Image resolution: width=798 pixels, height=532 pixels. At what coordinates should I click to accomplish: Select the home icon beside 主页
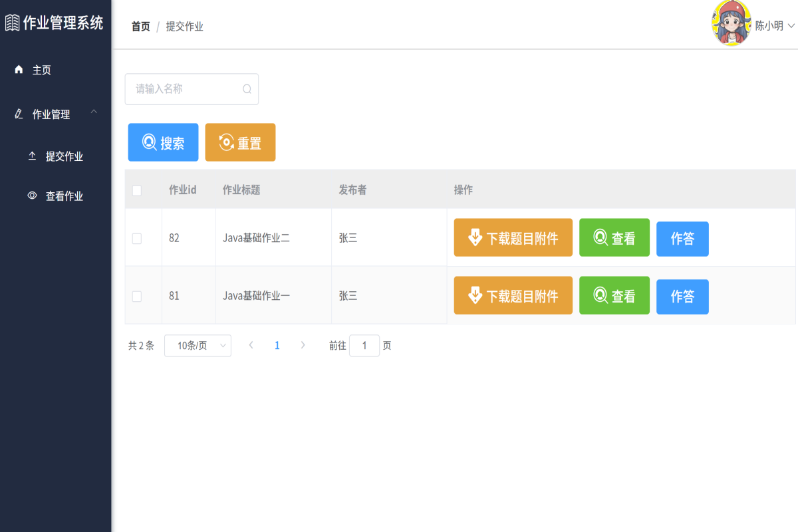(x=17, y=69)
